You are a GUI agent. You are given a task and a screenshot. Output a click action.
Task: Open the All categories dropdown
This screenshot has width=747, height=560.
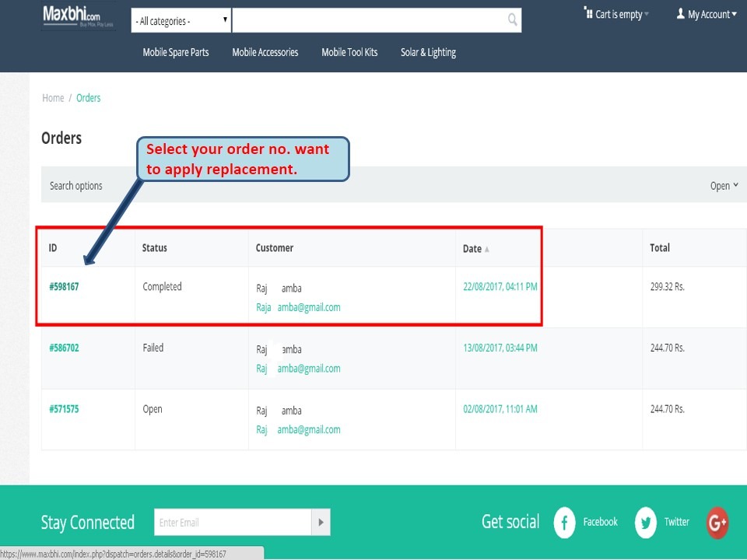tap(181, 21)
